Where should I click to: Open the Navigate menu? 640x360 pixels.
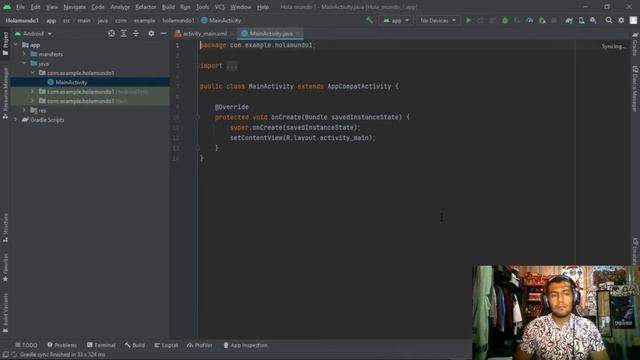75,7
